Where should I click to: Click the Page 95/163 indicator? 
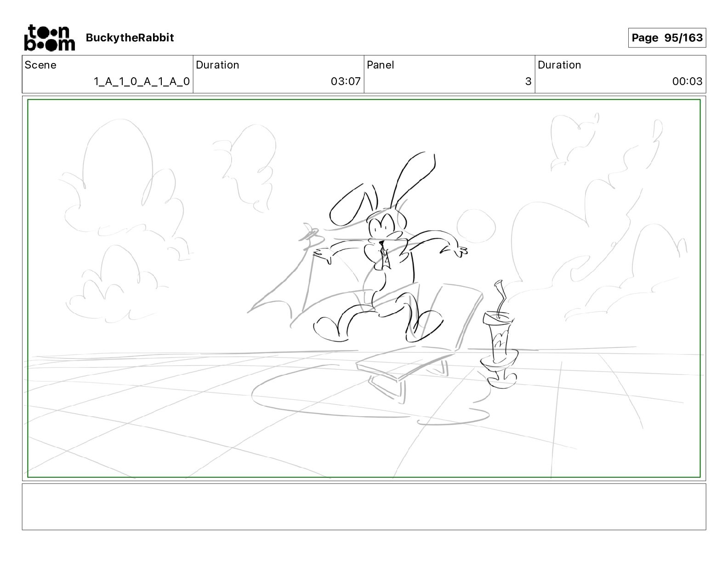(x=667, y=38)
